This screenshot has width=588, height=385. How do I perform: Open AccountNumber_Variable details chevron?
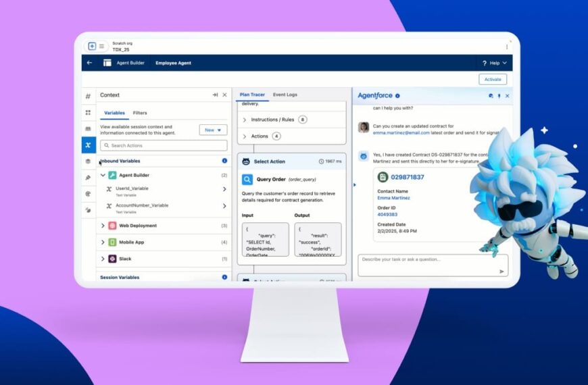tap(224, 206)
